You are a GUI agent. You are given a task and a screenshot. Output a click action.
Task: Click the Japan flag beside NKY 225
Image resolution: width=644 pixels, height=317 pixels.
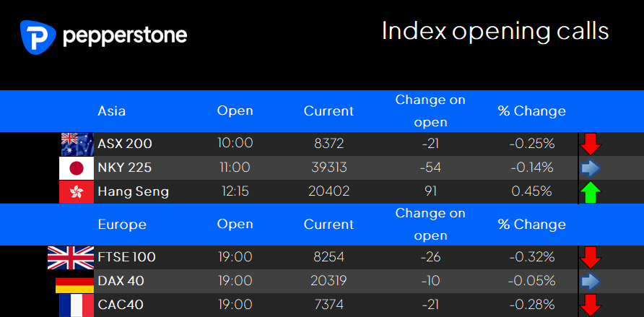pyautogui.click(x=77, y=168)
